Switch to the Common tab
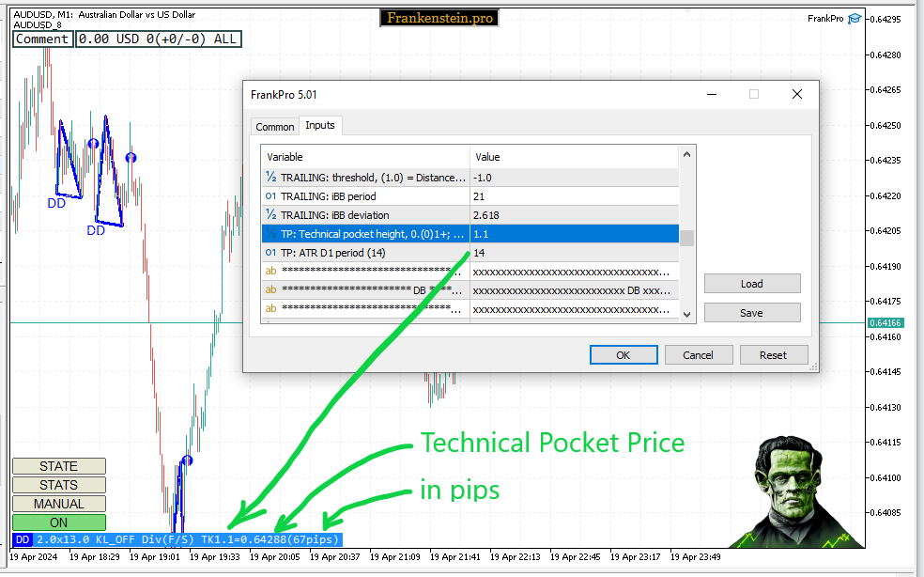The image size is (924, 577). [275, 127]
